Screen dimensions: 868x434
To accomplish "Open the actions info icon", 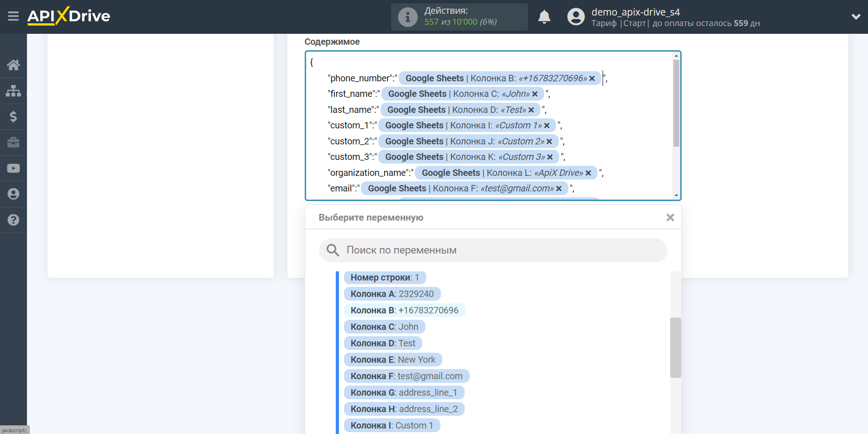I will point(408,17).
